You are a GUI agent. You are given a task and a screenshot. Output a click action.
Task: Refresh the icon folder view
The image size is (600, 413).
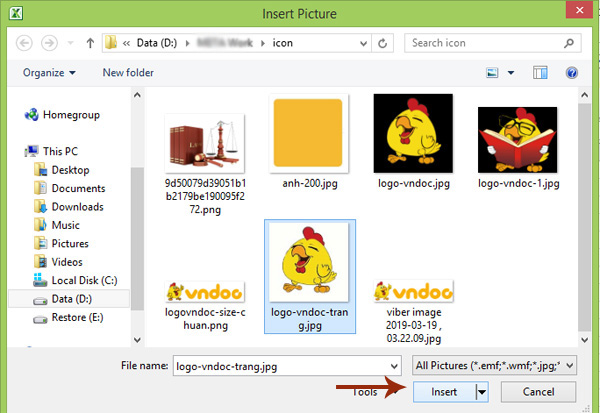pyautogui.click(x=382, y=43)
